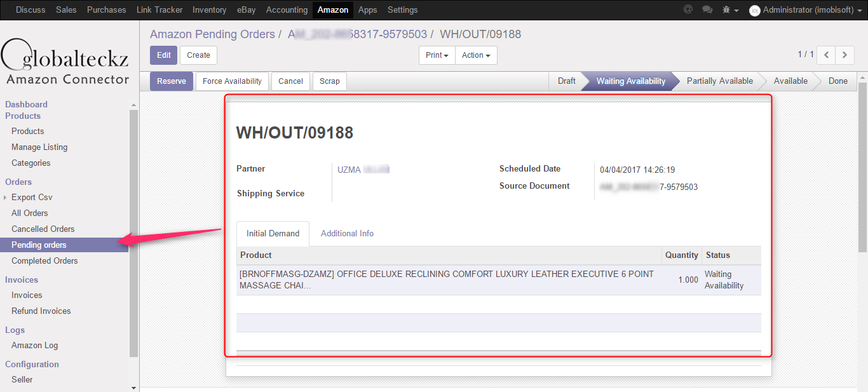
Task: Open Apps menu
Action: [368, 10]
